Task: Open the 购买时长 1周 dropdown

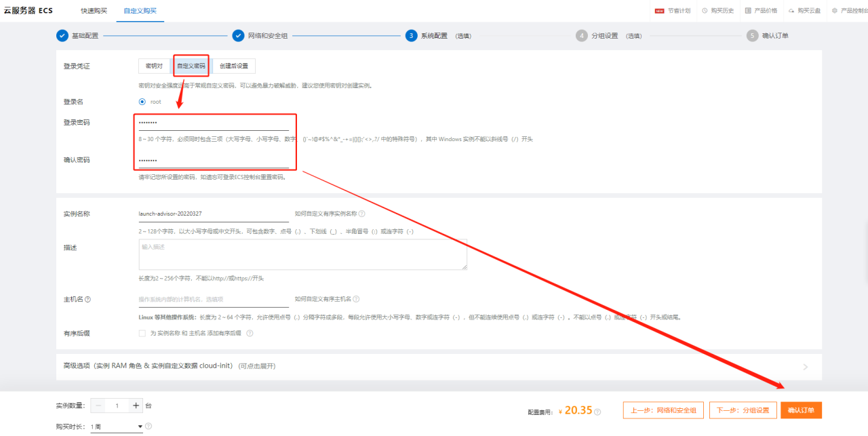Action: click(x=117, y=427)
